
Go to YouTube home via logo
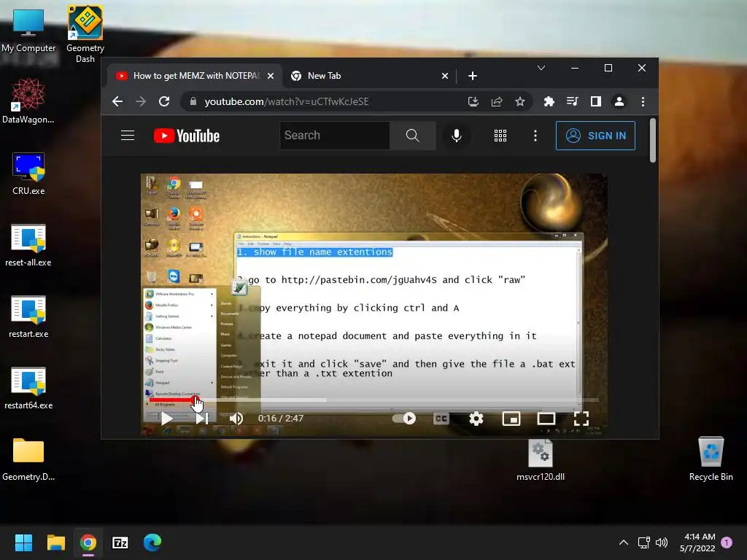[x=187, y=136]
